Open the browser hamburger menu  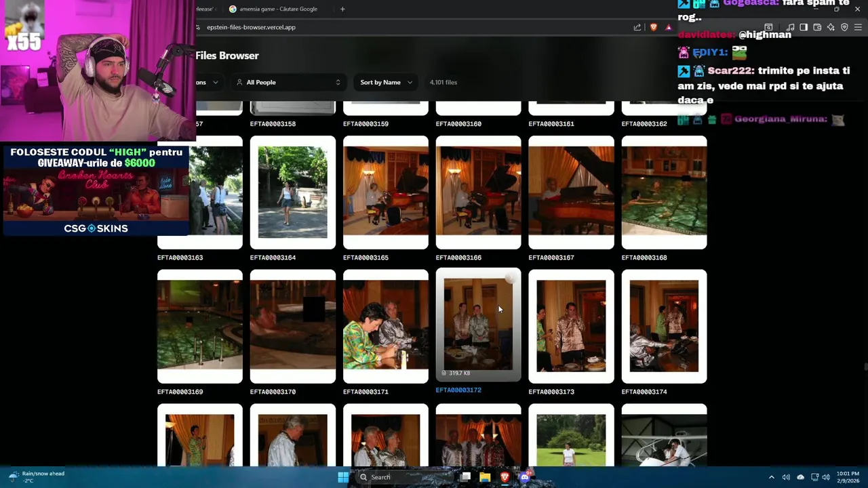[x=858, y=27]
